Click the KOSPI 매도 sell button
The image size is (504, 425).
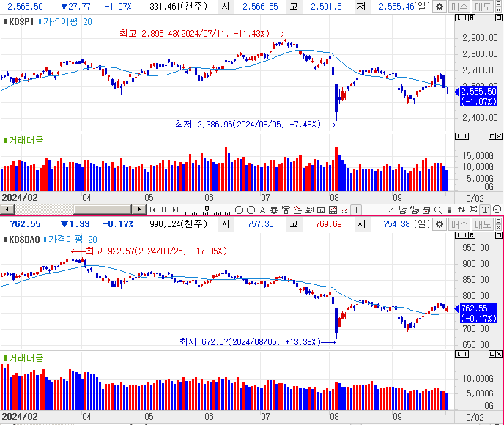click(x=483, y=7)
